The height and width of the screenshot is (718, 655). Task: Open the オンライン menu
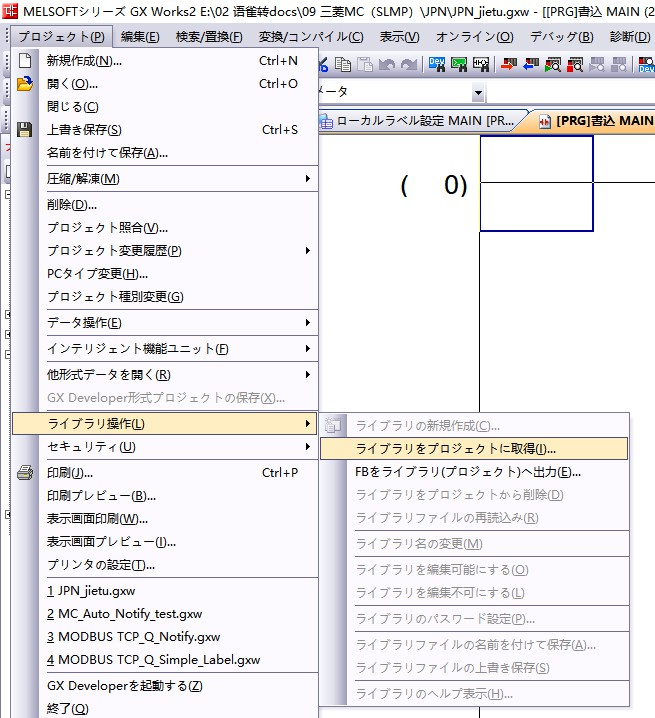474,37
